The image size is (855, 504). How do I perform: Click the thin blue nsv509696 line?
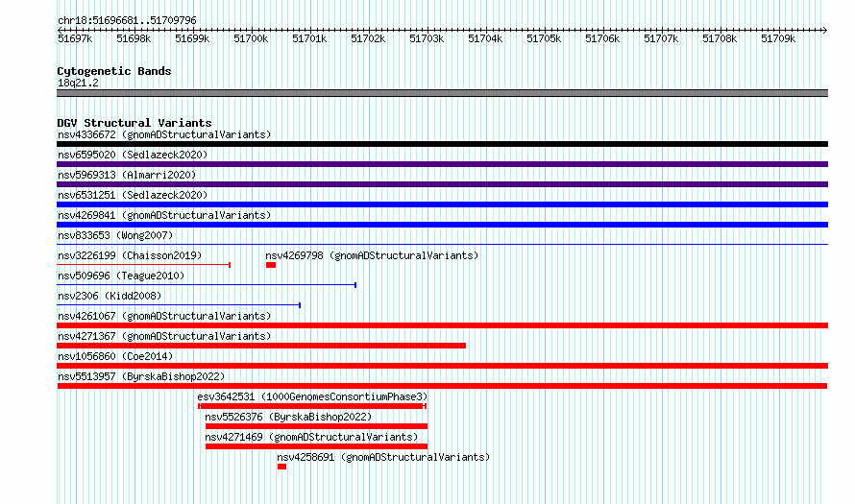click(207, 285)
